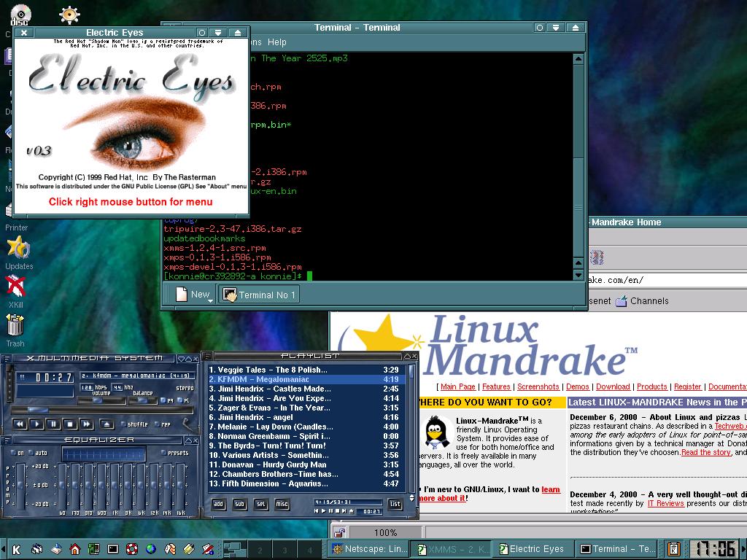
Task: Open the Updates desktop icon
Action: (x=18, y=252)
